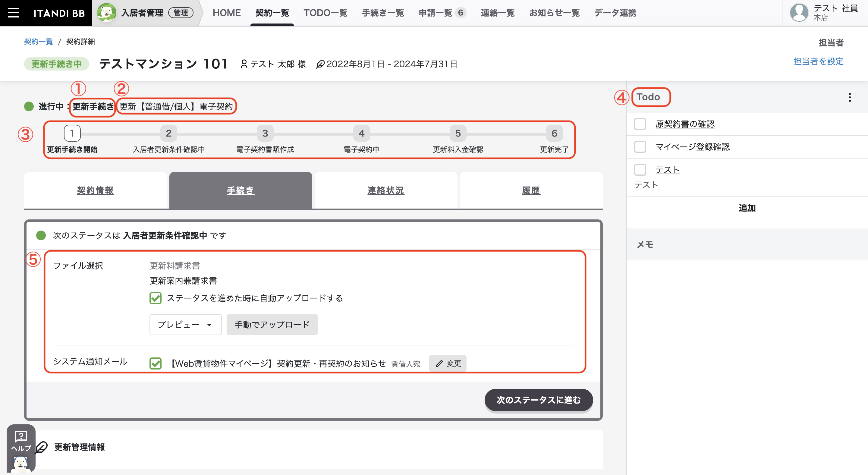Click step 3 電子契約書類作成 circle

[265, 133]
